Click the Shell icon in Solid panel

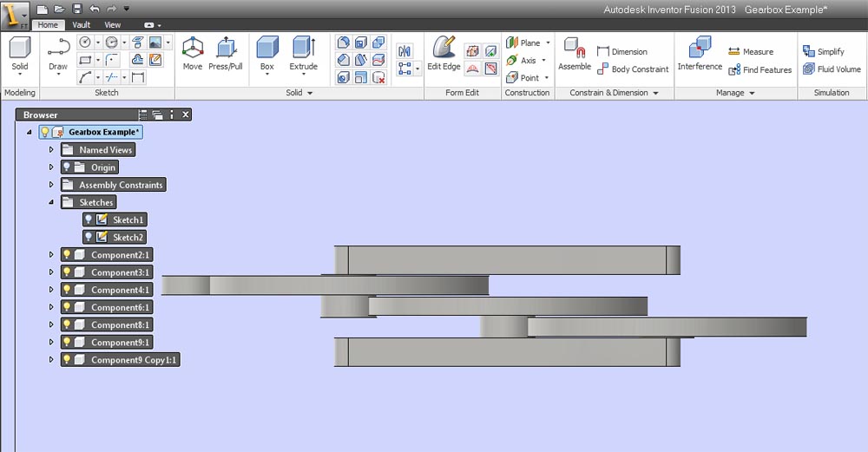(x=361, y=42)
